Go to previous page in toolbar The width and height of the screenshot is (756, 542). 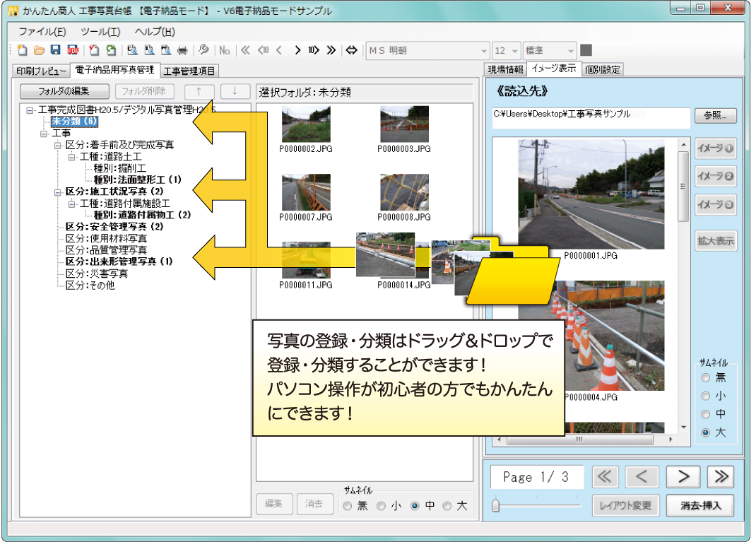[279, 50]
